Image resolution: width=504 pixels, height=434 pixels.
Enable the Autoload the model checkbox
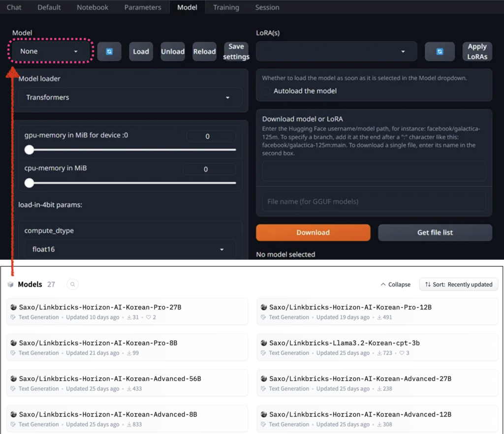click(266, 91)
